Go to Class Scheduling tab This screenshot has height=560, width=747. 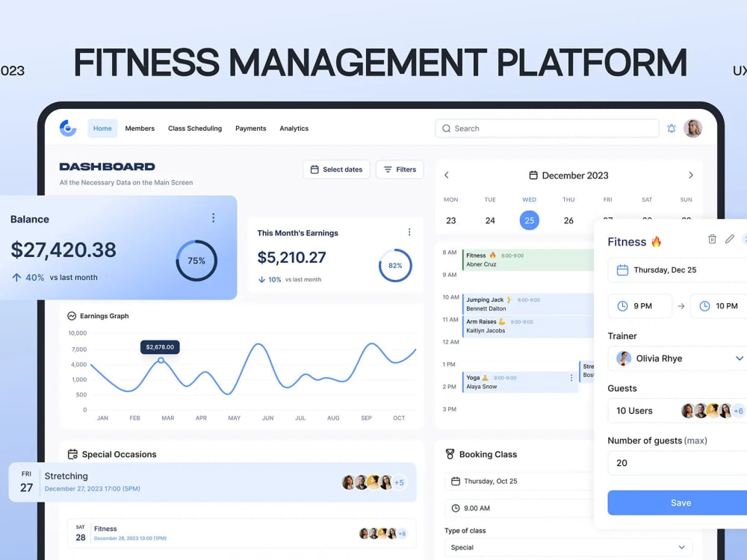[195, 128]
